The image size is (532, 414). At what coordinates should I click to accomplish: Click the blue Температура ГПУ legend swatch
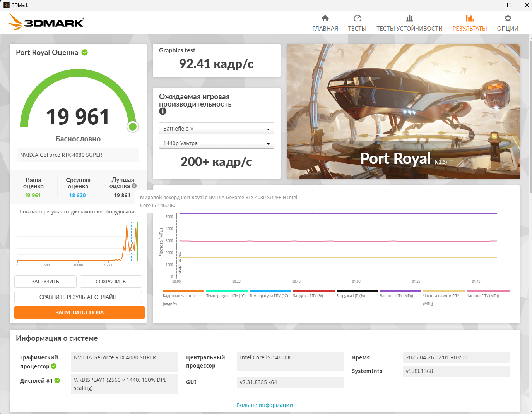(270, 290)
